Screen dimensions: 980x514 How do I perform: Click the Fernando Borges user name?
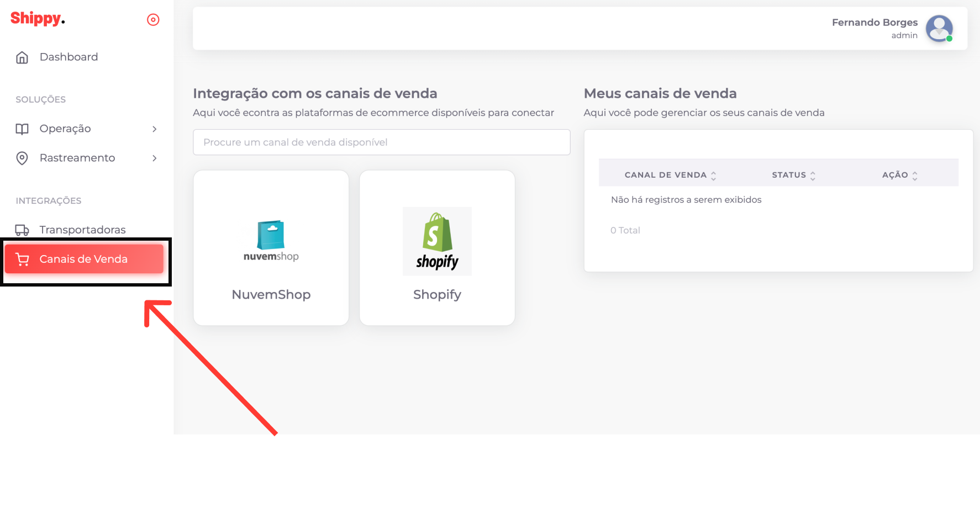coord(874,23)
